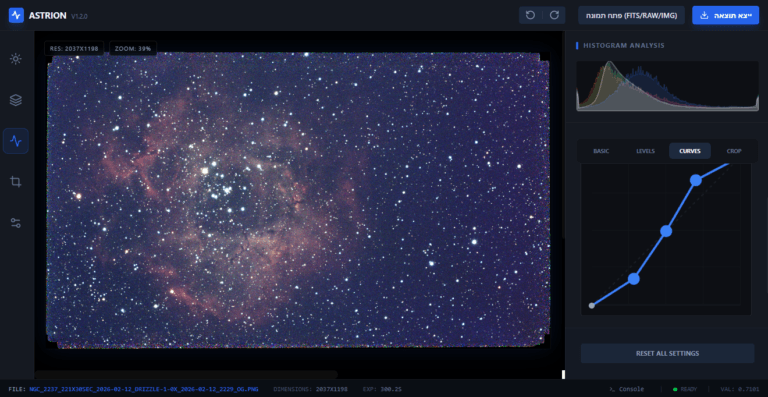Open the brightness sun sidebar tool
The image size is (768, 397).
(16, 59)
